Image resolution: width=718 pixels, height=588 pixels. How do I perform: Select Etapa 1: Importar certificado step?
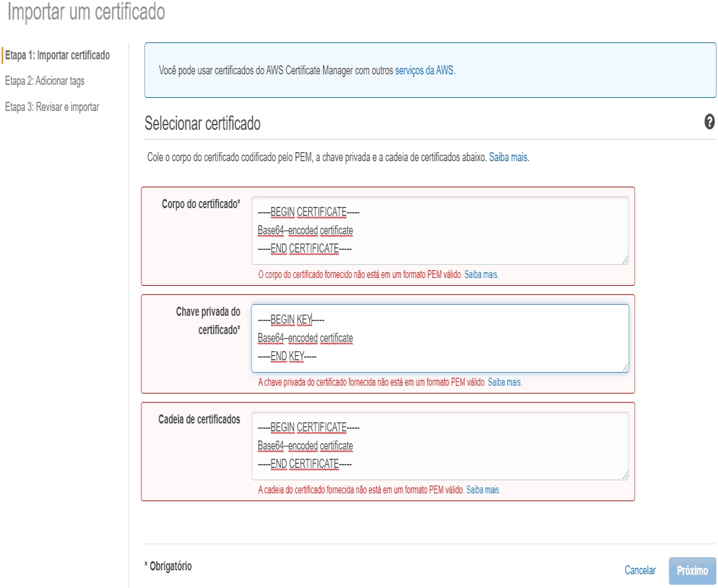coord(57,55)
